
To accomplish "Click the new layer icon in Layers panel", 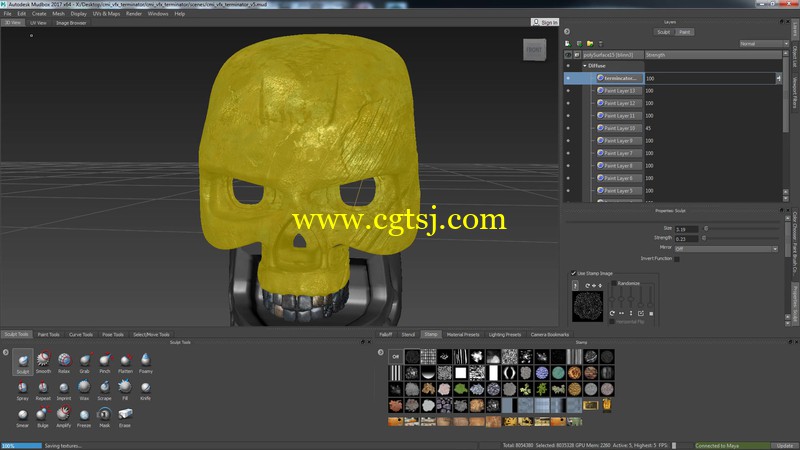I will [x=567, y=44].
